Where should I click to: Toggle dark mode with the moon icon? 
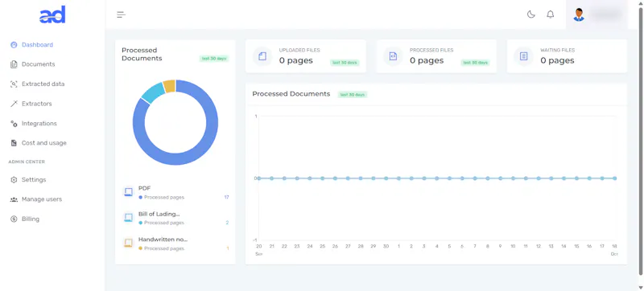tap(531, 14)
